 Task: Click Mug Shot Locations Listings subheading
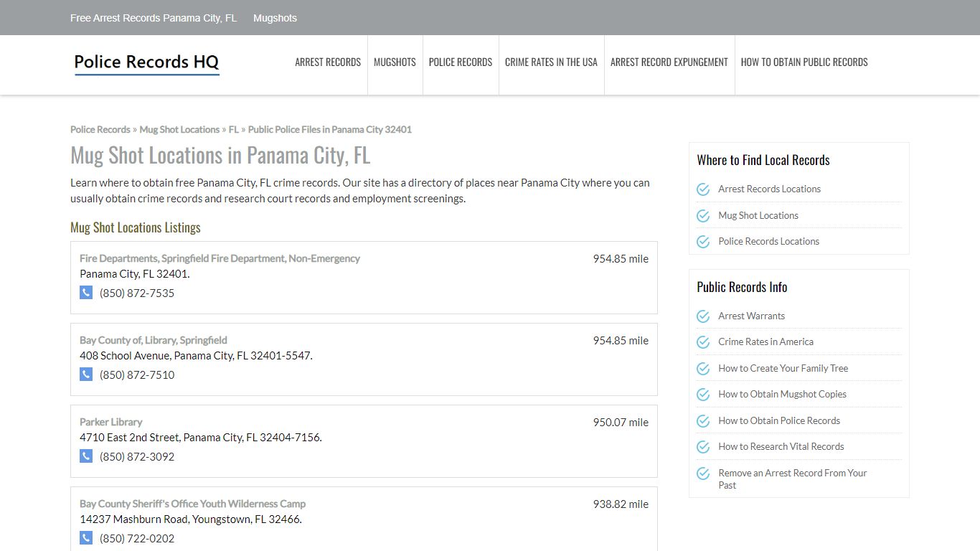point(136,227)
